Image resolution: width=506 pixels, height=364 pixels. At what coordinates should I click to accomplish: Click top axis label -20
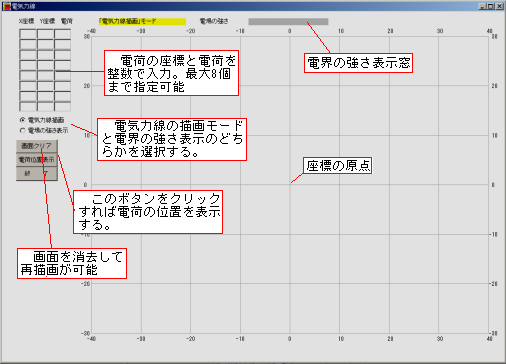point(190,31)
